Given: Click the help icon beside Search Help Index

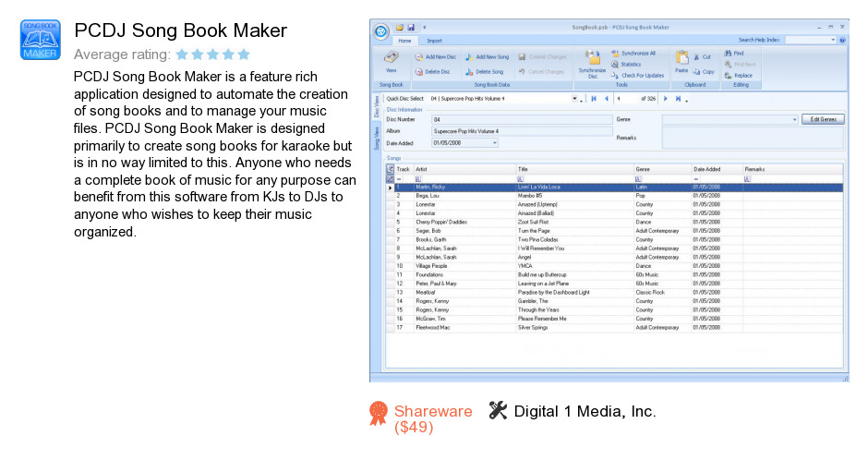Looking at the screenshot, I should [842, 40].
